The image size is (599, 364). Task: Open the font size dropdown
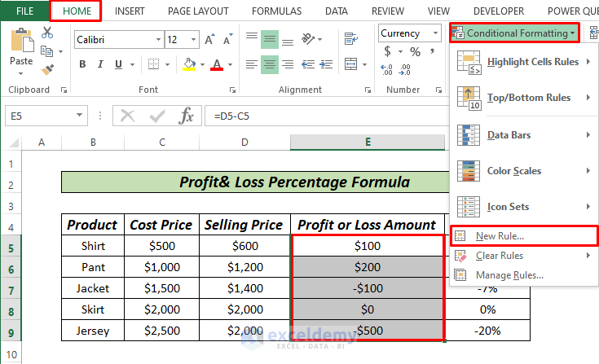click(x=193, y=40)
